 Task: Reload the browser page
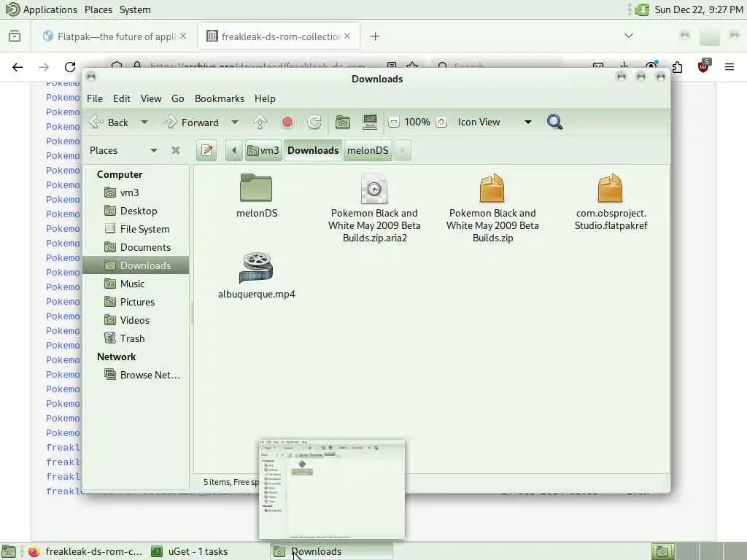coord(70,67)
